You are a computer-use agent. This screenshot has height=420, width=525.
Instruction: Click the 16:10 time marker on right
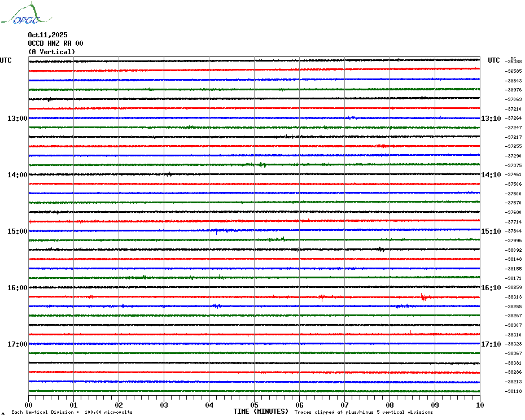pyautogui.click(x=490, y=288)
